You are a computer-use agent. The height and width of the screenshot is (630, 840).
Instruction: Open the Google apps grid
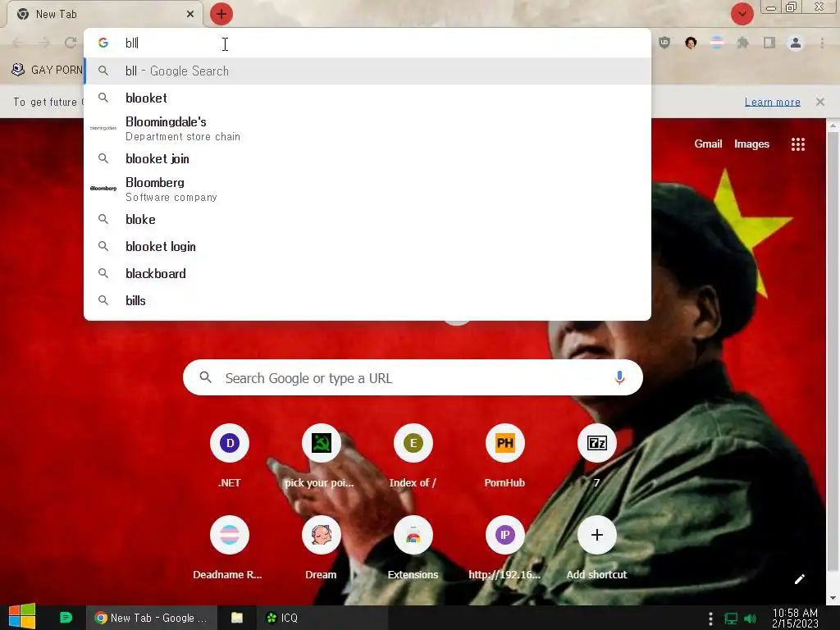797,144
